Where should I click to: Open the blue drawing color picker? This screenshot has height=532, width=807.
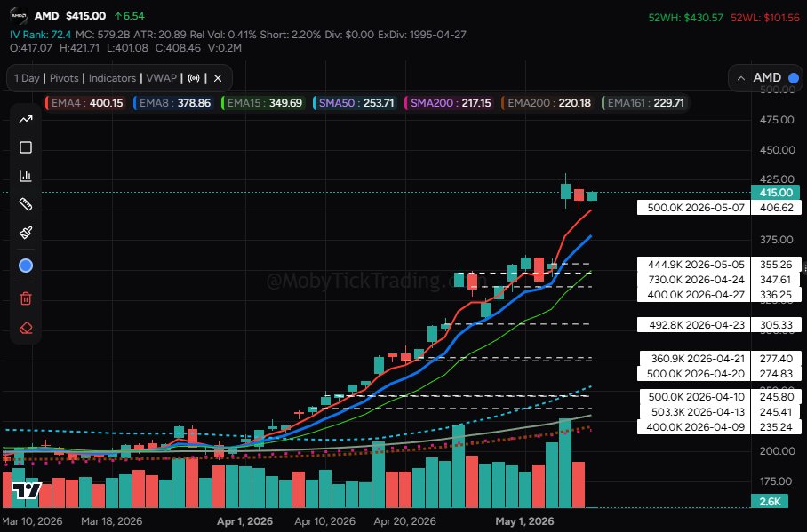(26, 266)
